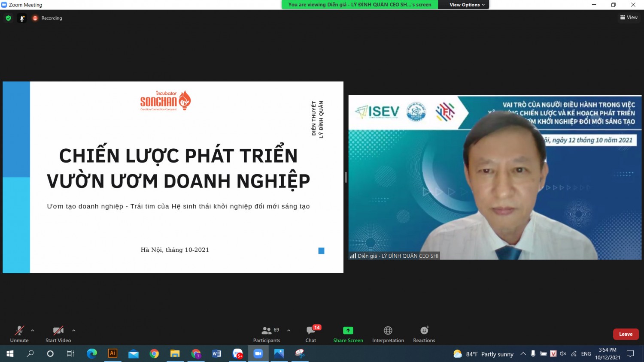Image resolution: width=644 pixels, height=362 pixels.
Task: Open second Chrome profile icon on taskbar
Action: (196, 354)
